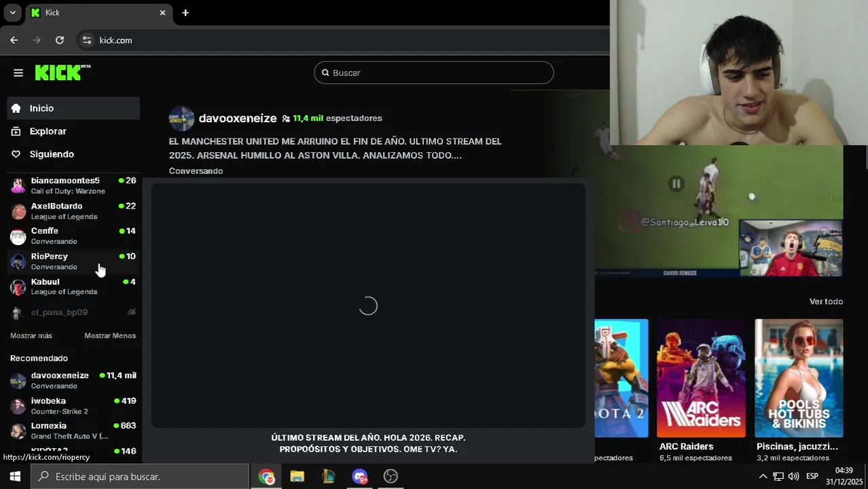Click League of Legends under AxelBotardo
Viewport: 868px width, 489px height.
click(x=64, y=217)
